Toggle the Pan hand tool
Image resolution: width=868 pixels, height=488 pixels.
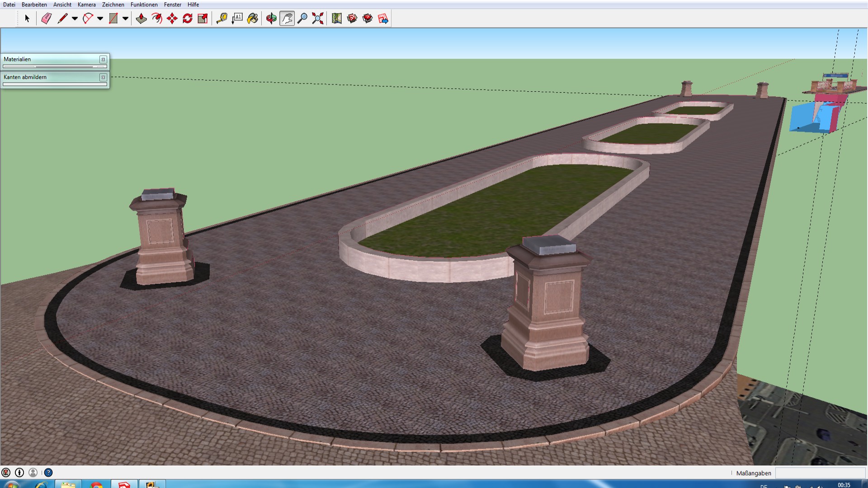point(287,19)
